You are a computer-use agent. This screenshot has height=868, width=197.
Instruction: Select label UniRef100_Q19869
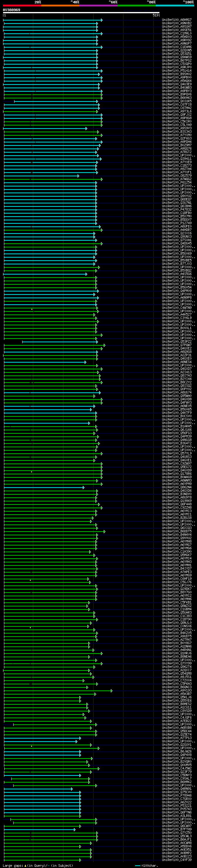pos(176,501)
